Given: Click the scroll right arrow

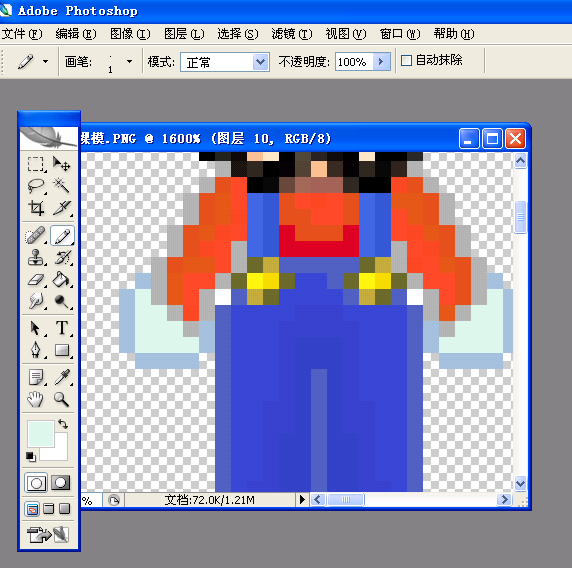Looking at the screenshot, I should pos(505,499).
